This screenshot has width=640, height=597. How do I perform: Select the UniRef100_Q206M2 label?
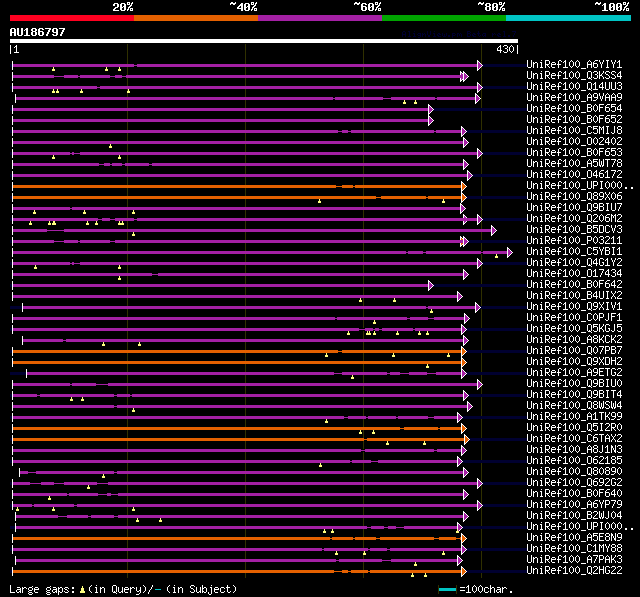574,219
